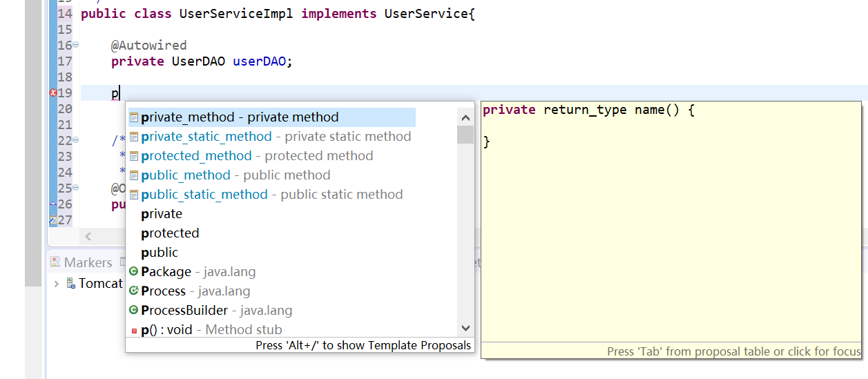
Task: Toggle the comment fold on line 22
Action: 76,141
